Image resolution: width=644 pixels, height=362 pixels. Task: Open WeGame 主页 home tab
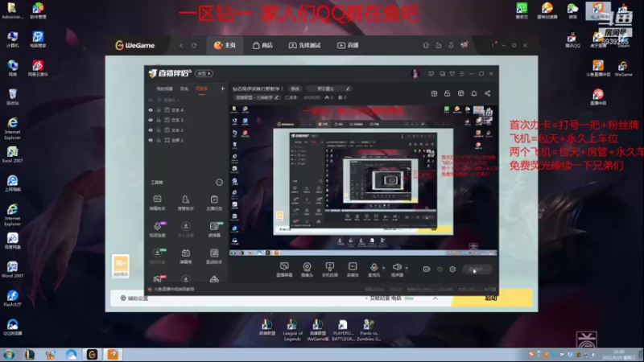point(225,45)
